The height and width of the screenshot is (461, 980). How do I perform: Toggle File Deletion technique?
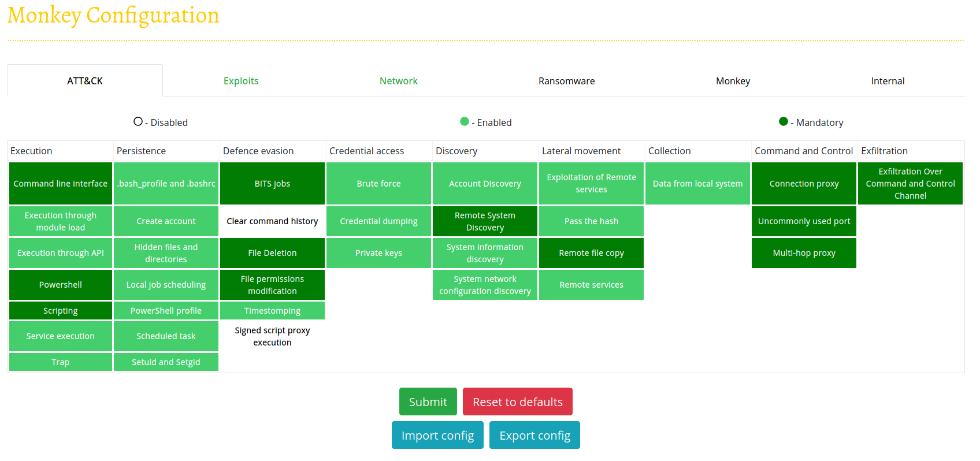[272, 253]
